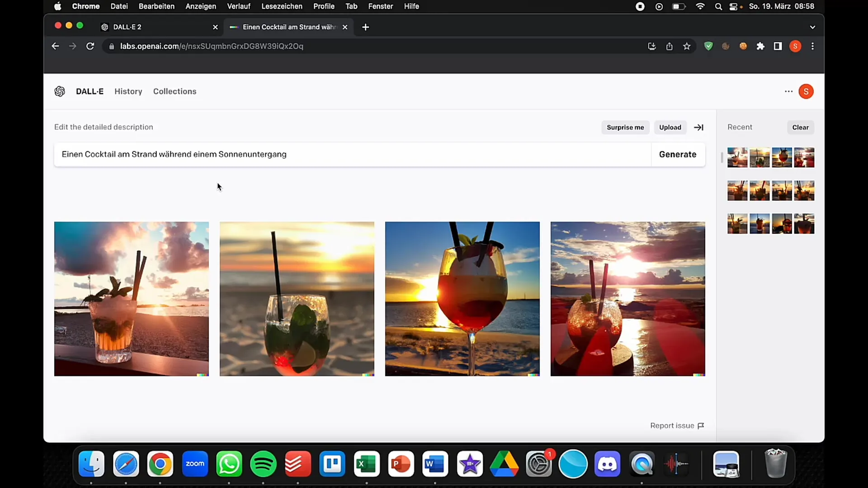Click the Spotify icon in the dock

264,464
